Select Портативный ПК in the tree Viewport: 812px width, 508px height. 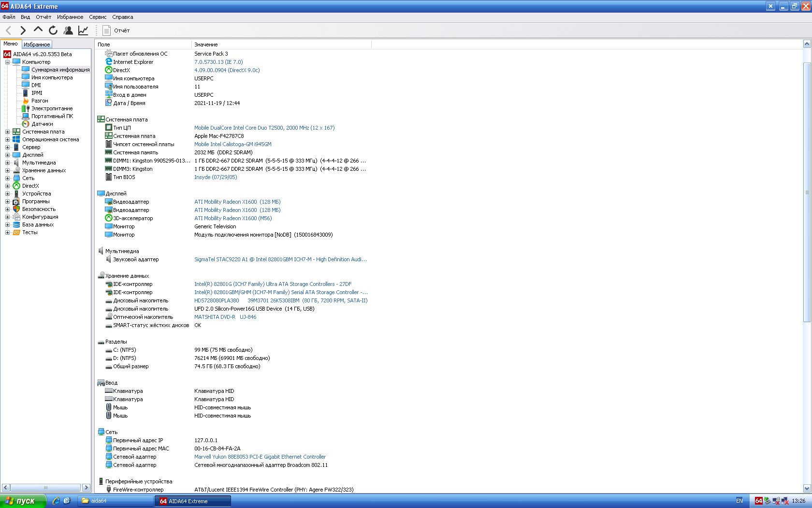[52, 116]
